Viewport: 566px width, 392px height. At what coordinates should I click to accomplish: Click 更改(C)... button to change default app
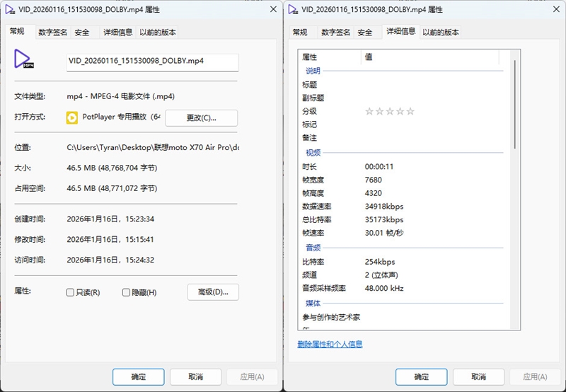pos(202,117)
